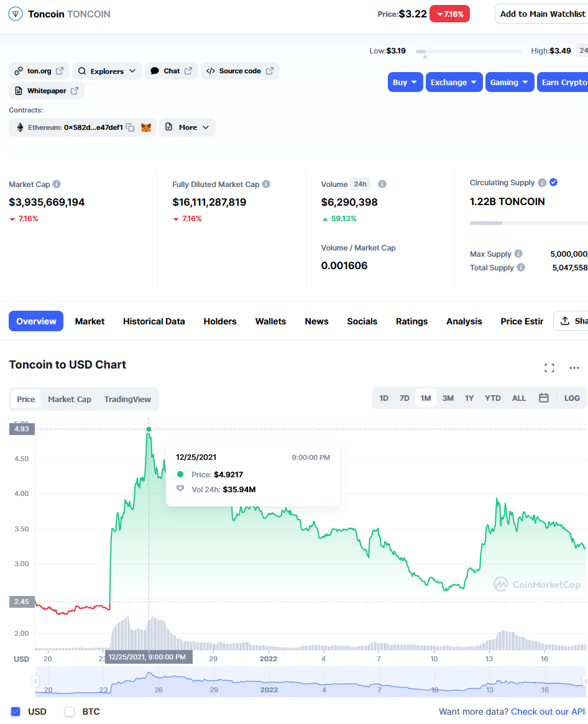Select the Market Cap chart tab

pos(70,399)
